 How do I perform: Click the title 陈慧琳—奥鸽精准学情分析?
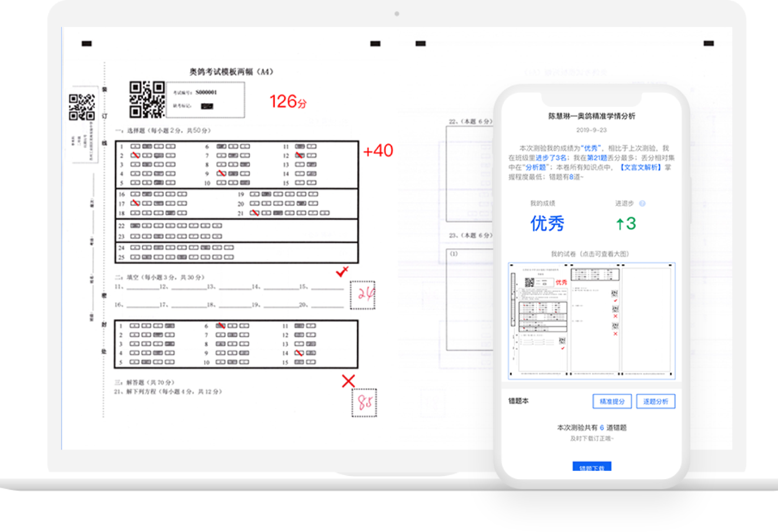592,116
